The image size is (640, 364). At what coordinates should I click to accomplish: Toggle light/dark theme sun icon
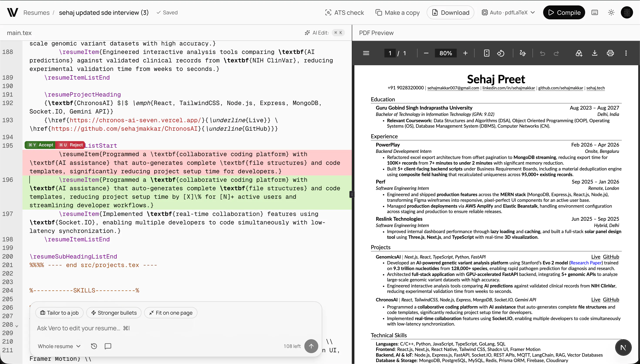[x=611, y=12]
